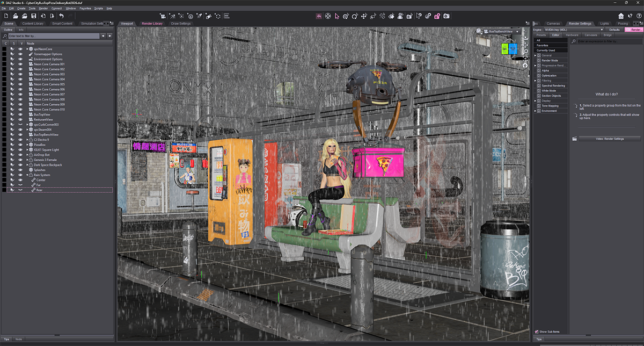Open the Scripts menu

click(98, 9)
